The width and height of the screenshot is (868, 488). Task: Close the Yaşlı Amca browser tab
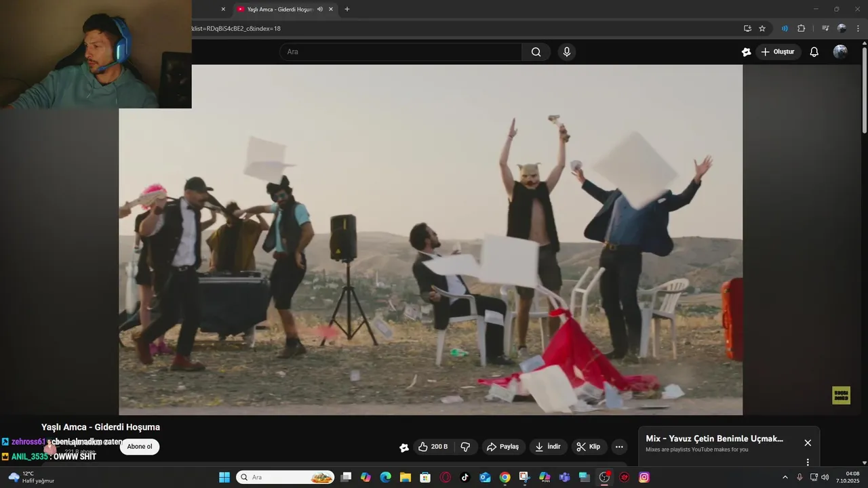point(331,9)
